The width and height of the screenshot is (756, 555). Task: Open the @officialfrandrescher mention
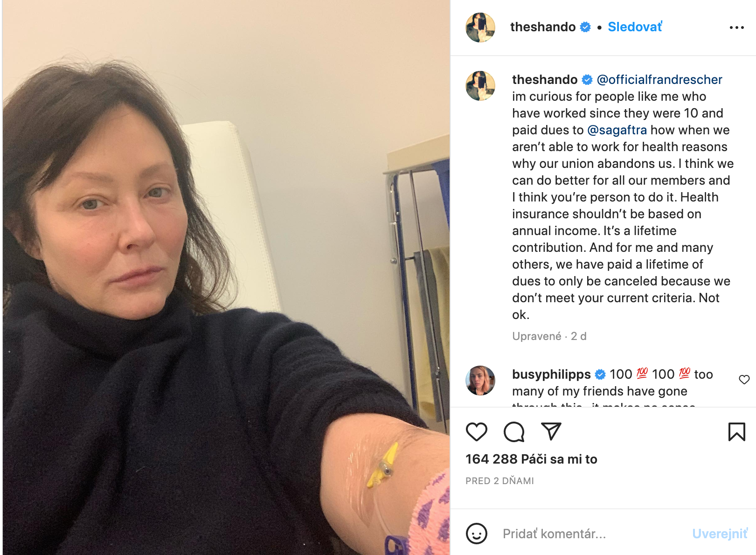coord(659,80)
